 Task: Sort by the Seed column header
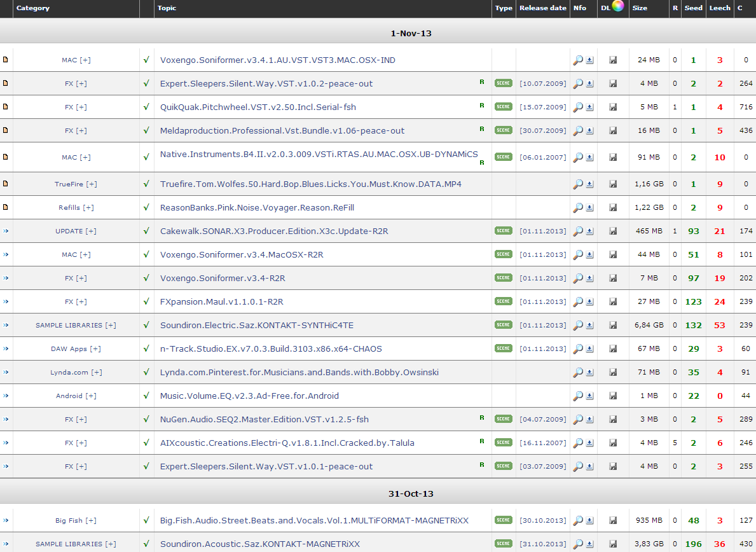[693, 8]
